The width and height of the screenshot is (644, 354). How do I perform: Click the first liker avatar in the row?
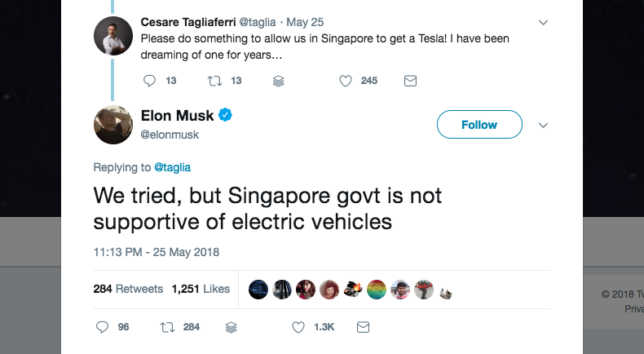pos(258,289)
